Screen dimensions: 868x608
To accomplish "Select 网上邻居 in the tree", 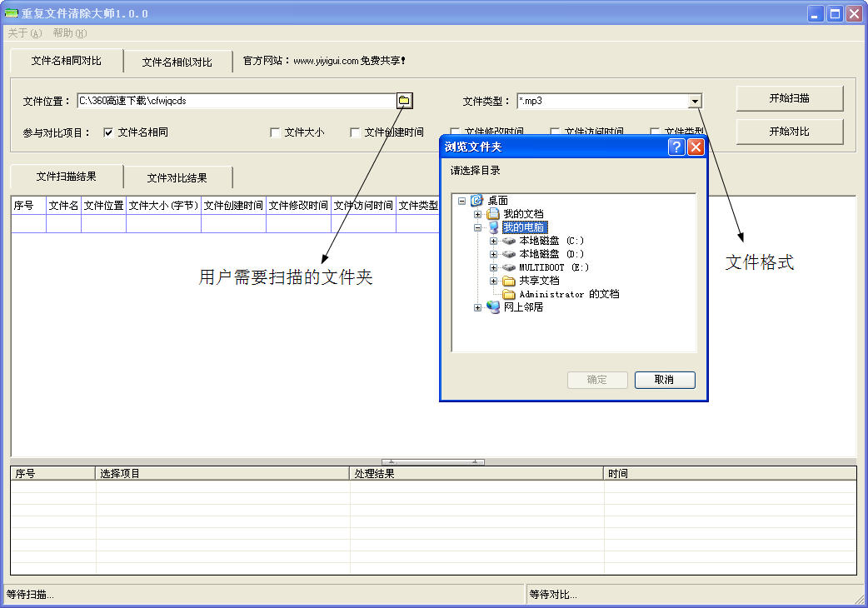I will 523,307.
